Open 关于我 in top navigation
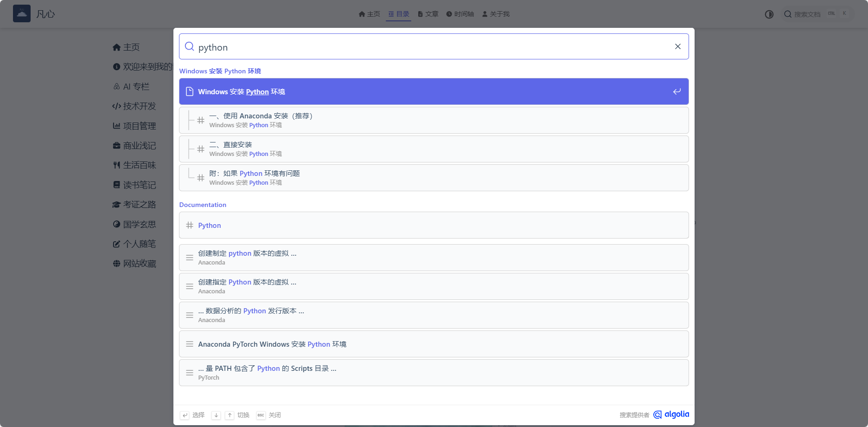The image size is (868, 427). (x=496, y=14)
